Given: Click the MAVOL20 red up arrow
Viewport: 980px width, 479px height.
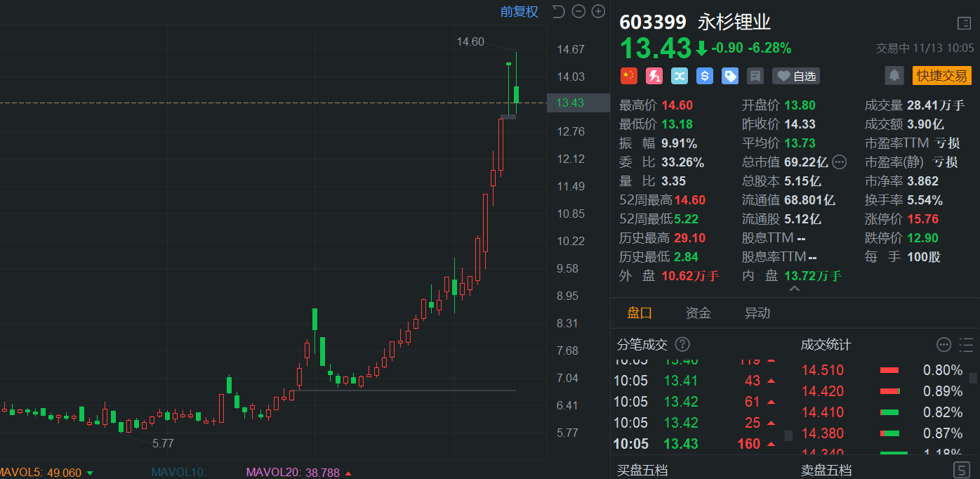Looking at the screenshot, I should point(348,473).
